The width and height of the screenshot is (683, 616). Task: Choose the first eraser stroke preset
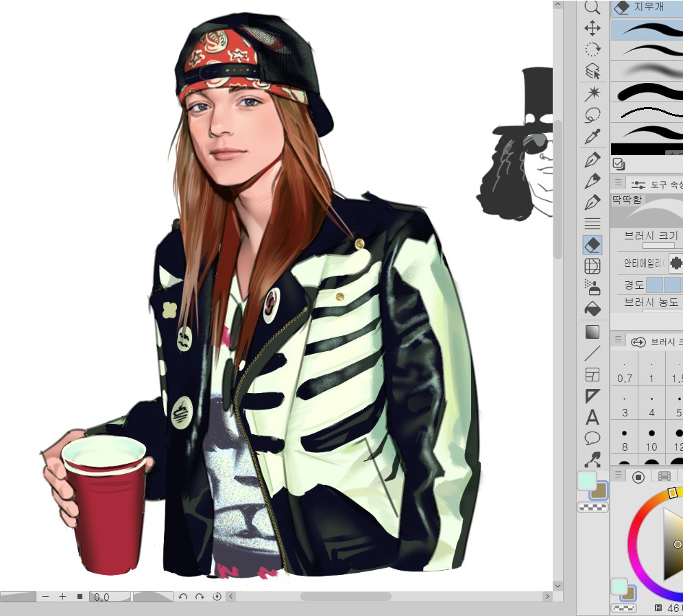click(x=647, y=29)
